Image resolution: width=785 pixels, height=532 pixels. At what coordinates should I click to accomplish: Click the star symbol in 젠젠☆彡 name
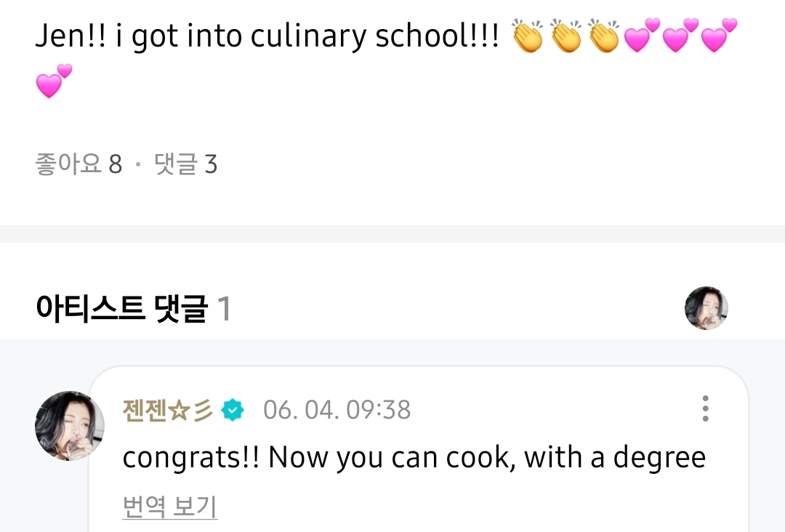[x=179, y=410]
